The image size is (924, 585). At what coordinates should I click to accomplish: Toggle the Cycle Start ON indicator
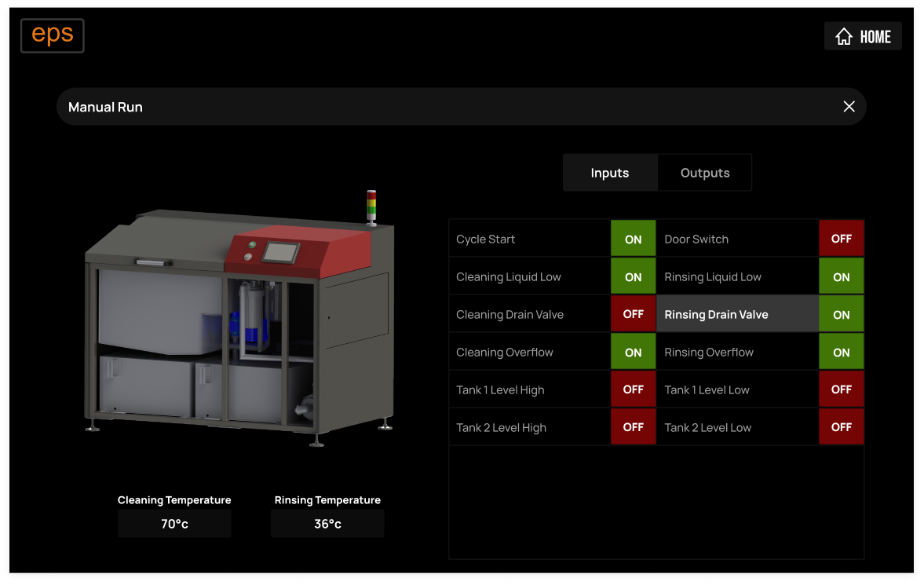point(633,239)
